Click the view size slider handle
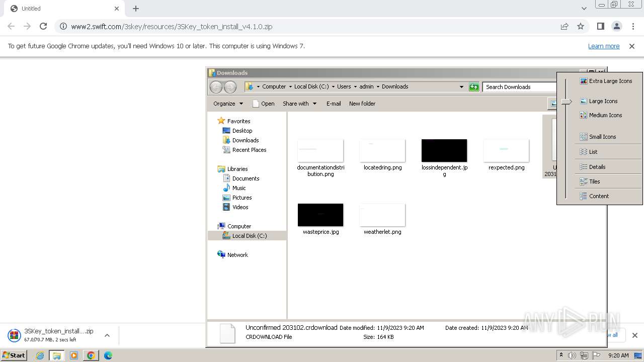Viewport: 644px width, 362px height. pos(567,102)
